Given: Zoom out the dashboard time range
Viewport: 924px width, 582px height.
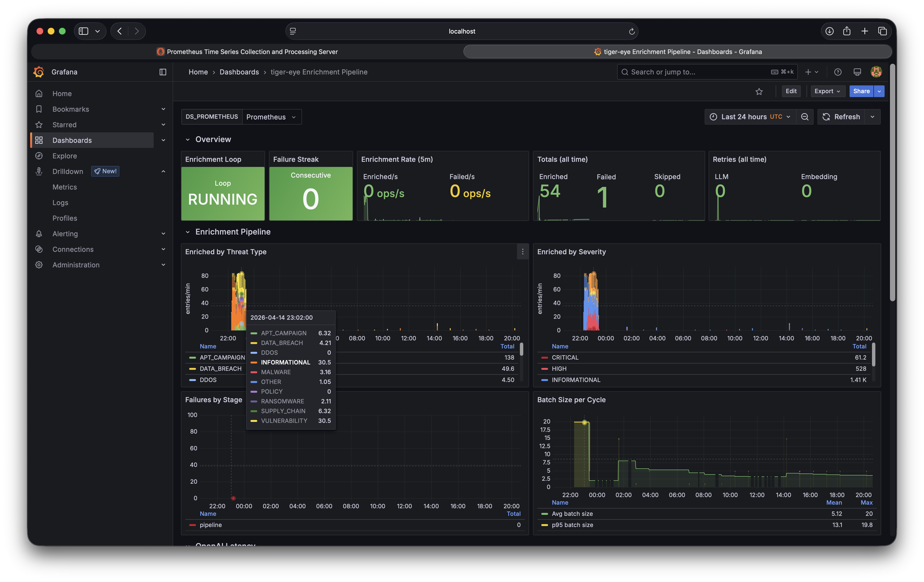Looking at the screenshot, I should click(805, 117).
